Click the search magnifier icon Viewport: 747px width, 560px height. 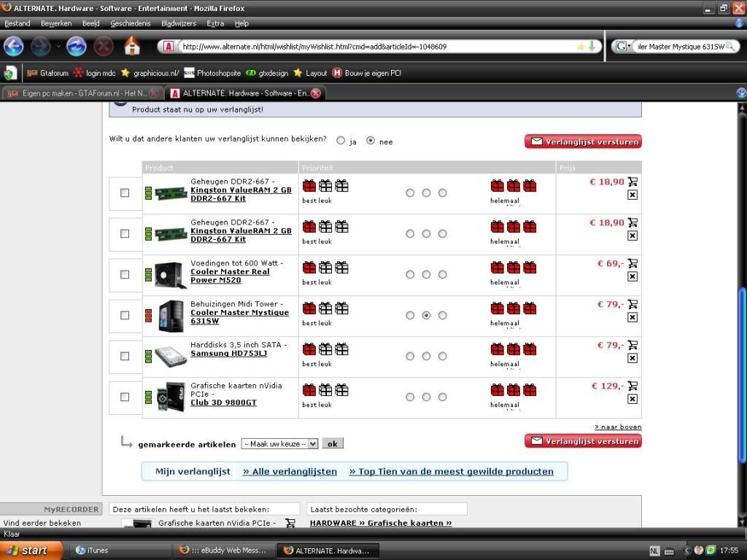(729, 46)
